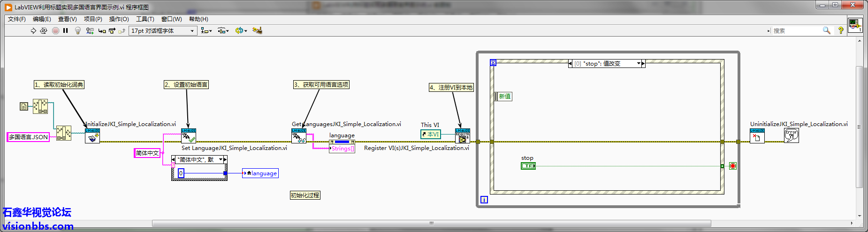The image size is (868, 232).
Task: Click the InitializeJKI_Simple_Localization VI node
Action: (92, 136)
